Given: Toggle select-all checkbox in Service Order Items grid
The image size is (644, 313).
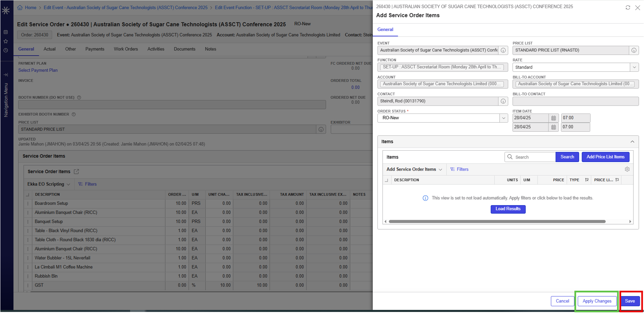Looking at the screenshot, I should 27,195.
